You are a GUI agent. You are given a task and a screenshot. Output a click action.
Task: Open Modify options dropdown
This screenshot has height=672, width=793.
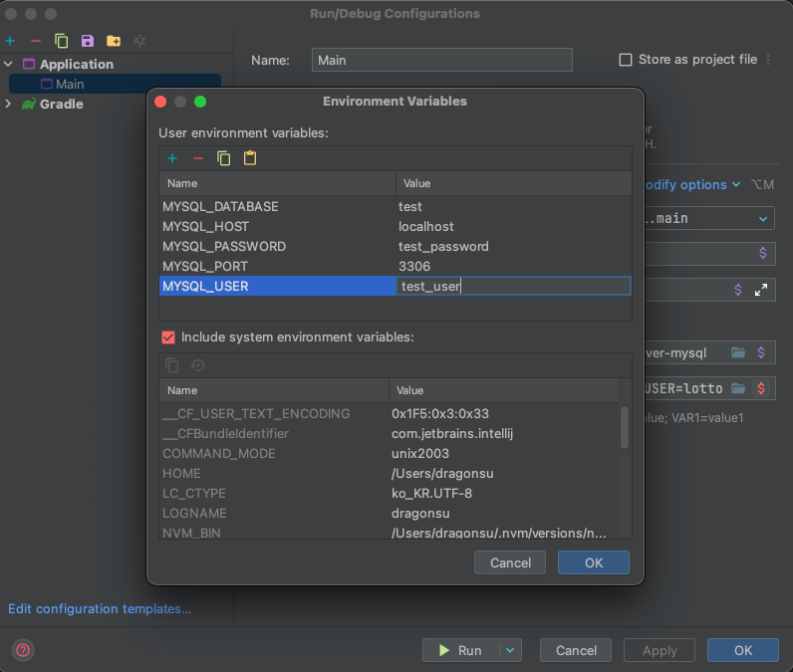(692, 185)
